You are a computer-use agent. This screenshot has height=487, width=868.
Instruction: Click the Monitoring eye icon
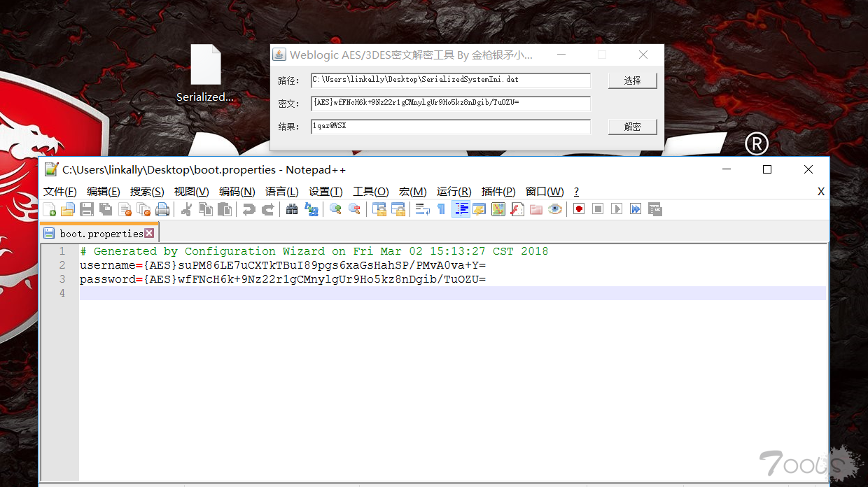[555, 209]
